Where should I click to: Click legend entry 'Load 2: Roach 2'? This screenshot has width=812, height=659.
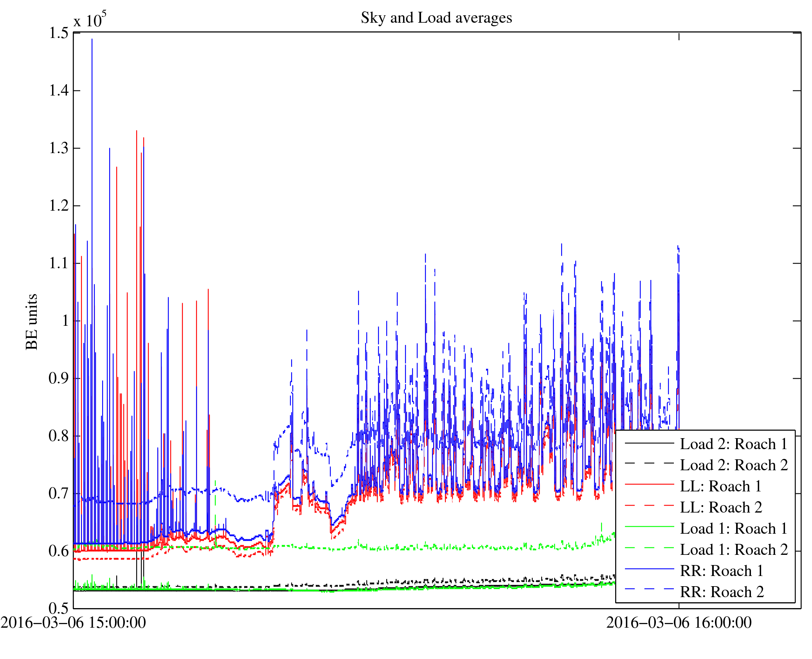733,465
